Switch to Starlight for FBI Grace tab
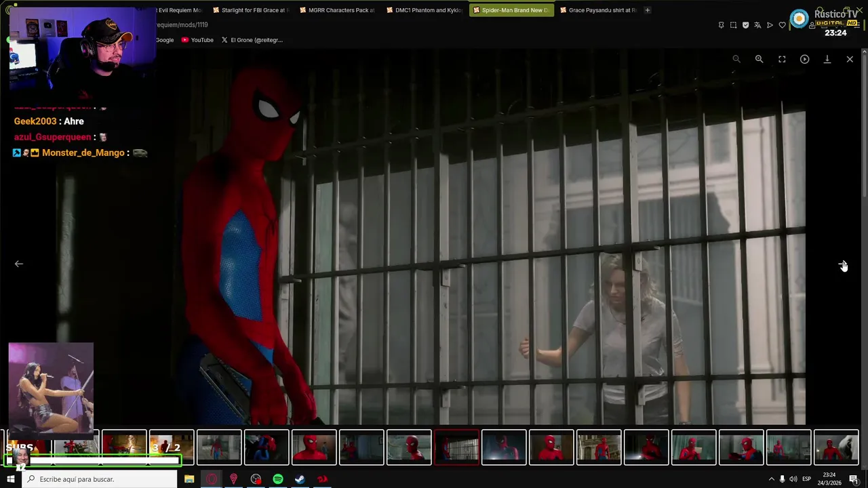 (250, 10)
